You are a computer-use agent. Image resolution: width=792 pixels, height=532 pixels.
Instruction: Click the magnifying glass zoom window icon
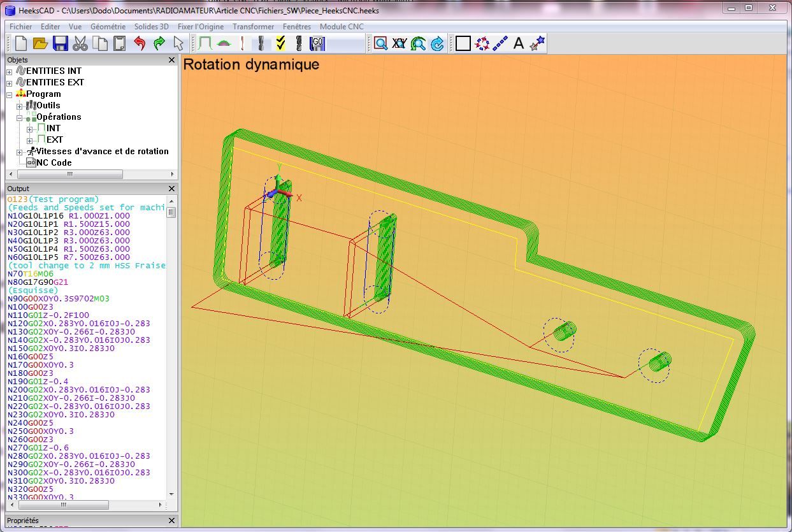click(x=380, y=43)
